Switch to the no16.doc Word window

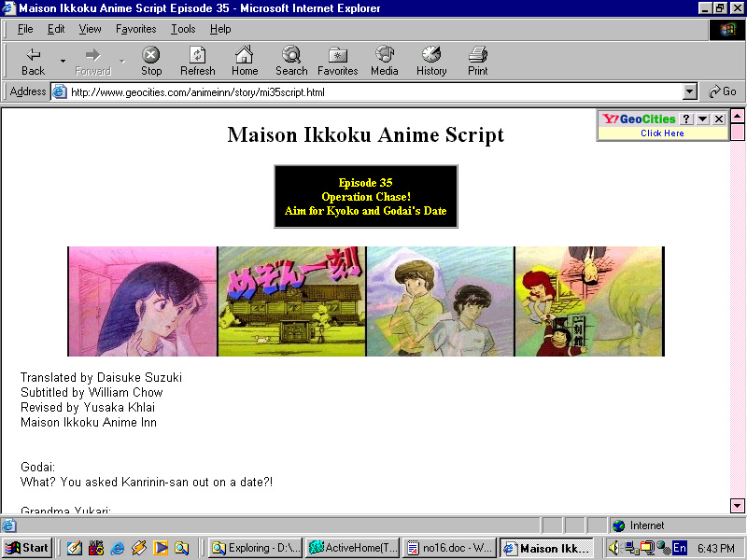tap(450, 548)
